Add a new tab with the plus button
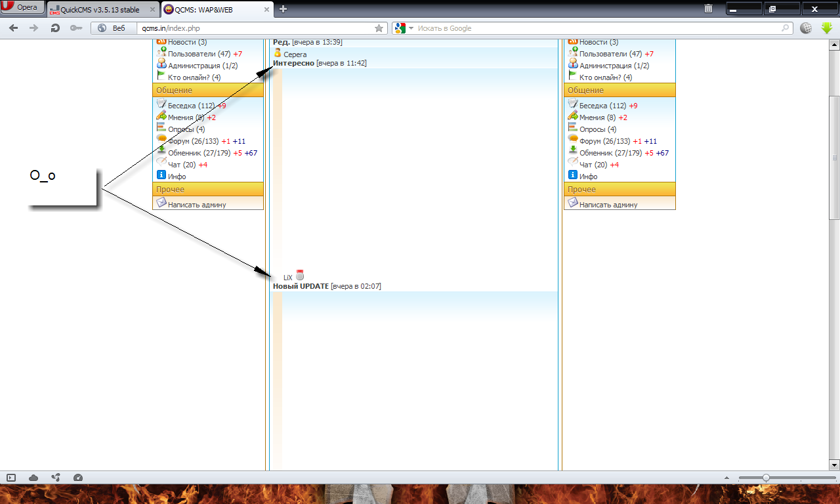Screen dimensions: 840x504 click(x=283, y=9)
